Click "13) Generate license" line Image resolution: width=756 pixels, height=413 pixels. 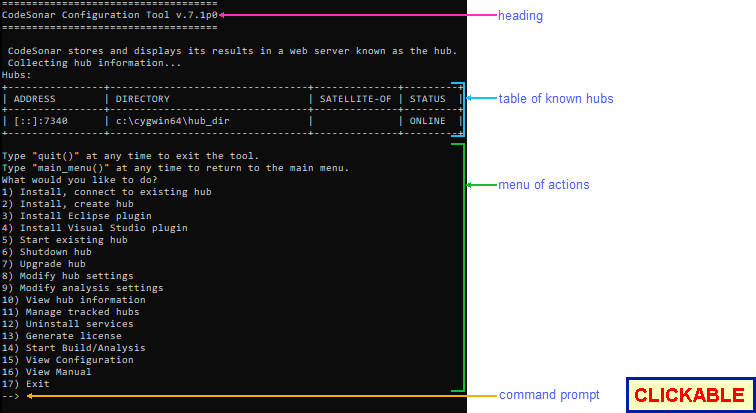[x=62, y=336]
